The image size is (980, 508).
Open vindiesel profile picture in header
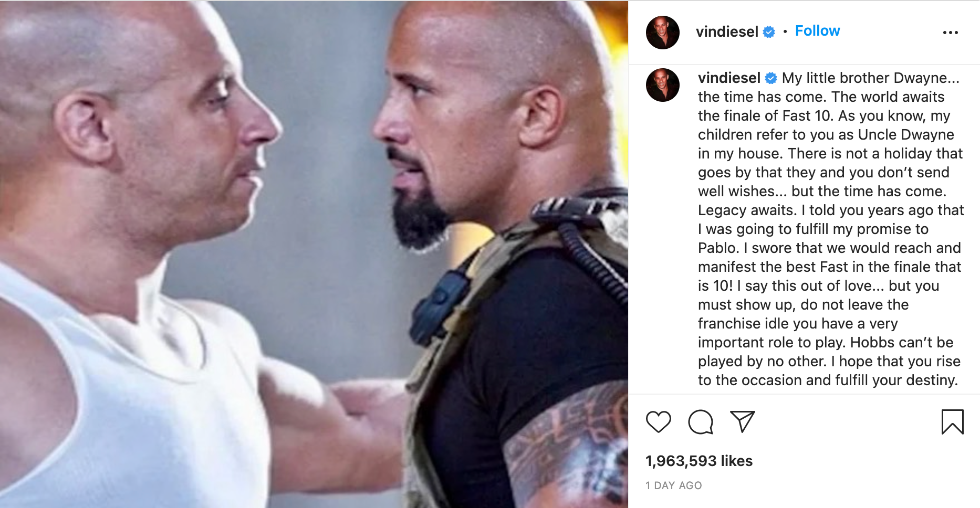tap(662, 33)
